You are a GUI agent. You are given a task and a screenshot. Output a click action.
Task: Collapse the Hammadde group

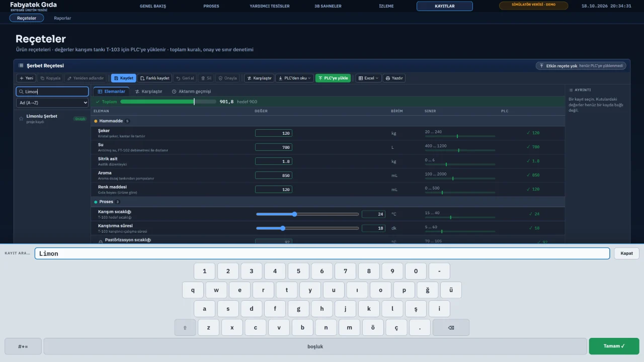coord(328,121)
